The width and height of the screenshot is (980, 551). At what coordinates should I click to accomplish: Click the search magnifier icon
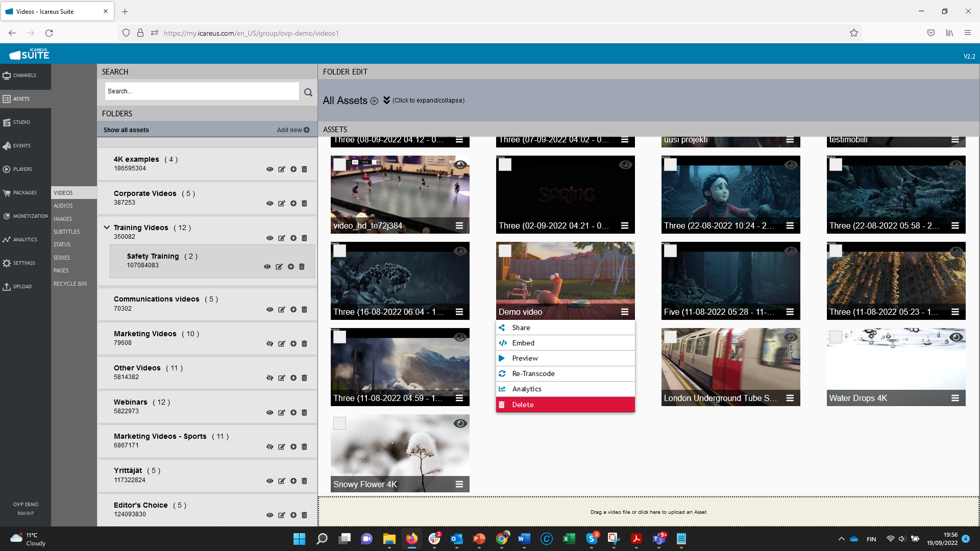[x=308, y=92]
